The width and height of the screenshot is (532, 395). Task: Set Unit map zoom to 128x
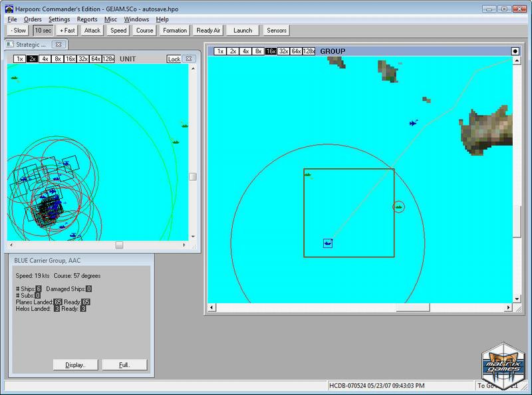tap(108, 59)
